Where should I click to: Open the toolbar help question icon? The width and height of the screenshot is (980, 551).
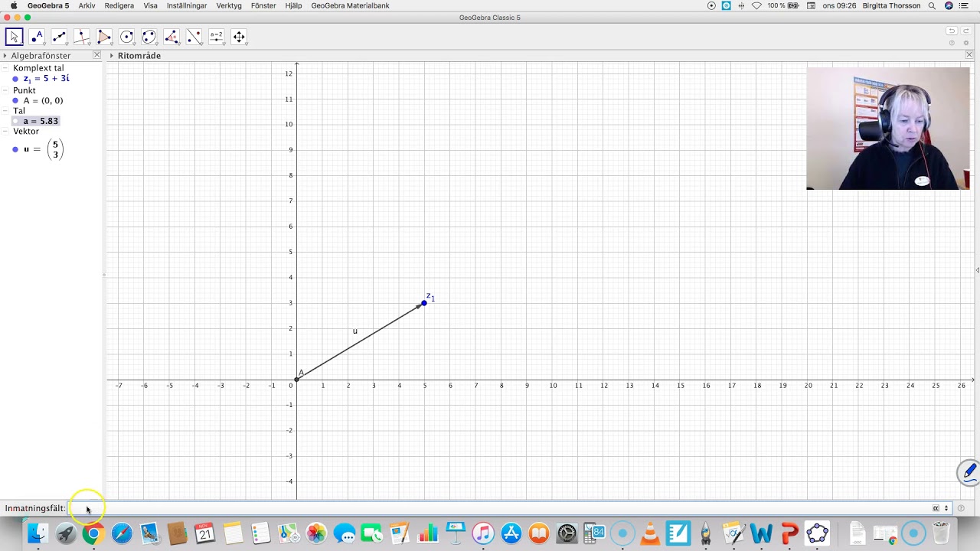point(952,43)
